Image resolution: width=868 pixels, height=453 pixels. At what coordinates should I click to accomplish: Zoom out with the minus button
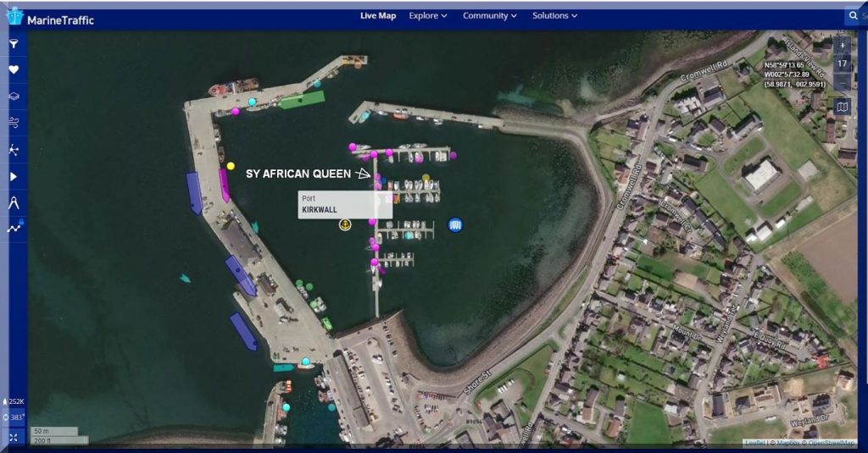pyautogui.click(x=842, y=82)
